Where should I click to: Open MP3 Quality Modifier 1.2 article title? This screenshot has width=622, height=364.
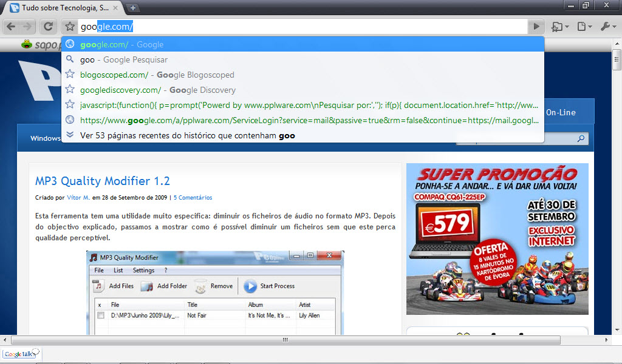102,181
